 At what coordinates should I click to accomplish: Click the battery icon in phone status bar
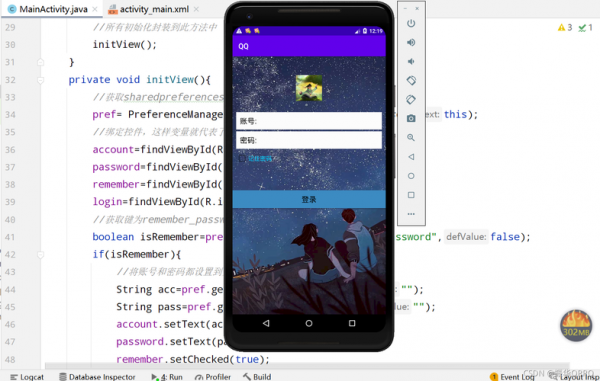pos(365,31)
